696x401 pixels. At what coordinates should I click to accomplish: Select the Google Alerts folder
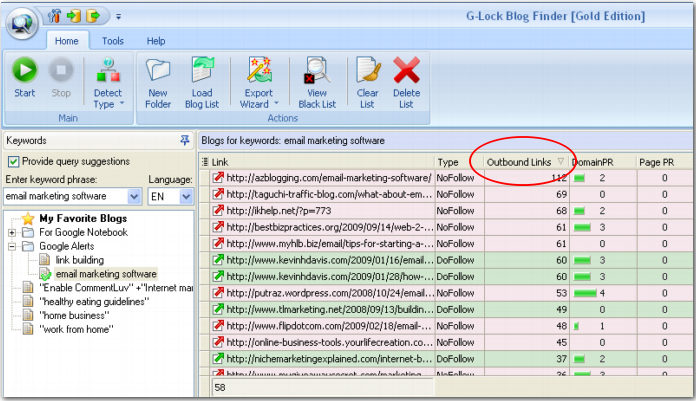(x=67, y=246)
